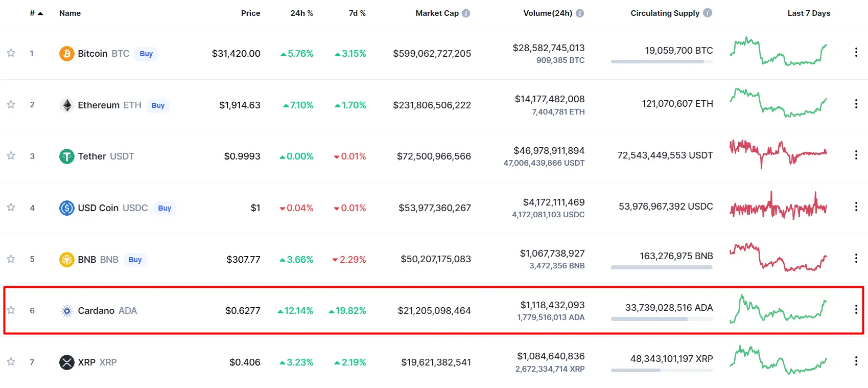Star Bitcoin to add to watchlist
This screenshot has width=868, height=388.
[x=11, y=53]
